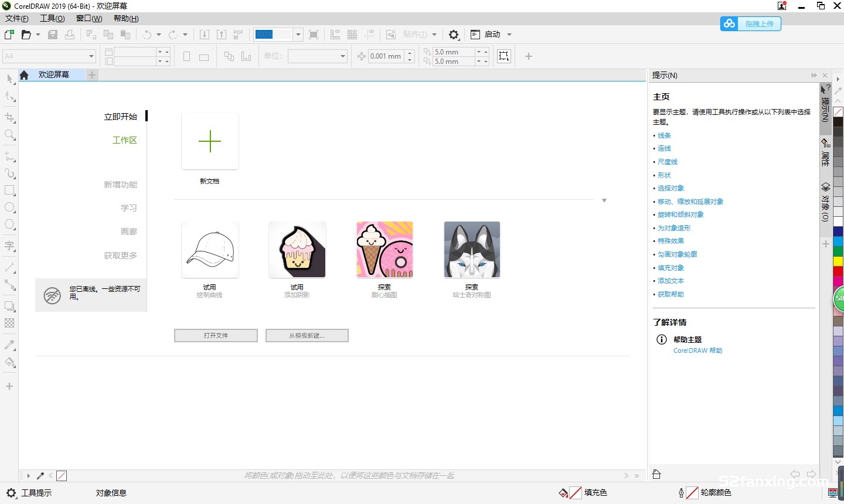Viewport: 844px width, 504px height.
Task: Open the 文件(F) menu
Action: [16, 18]
